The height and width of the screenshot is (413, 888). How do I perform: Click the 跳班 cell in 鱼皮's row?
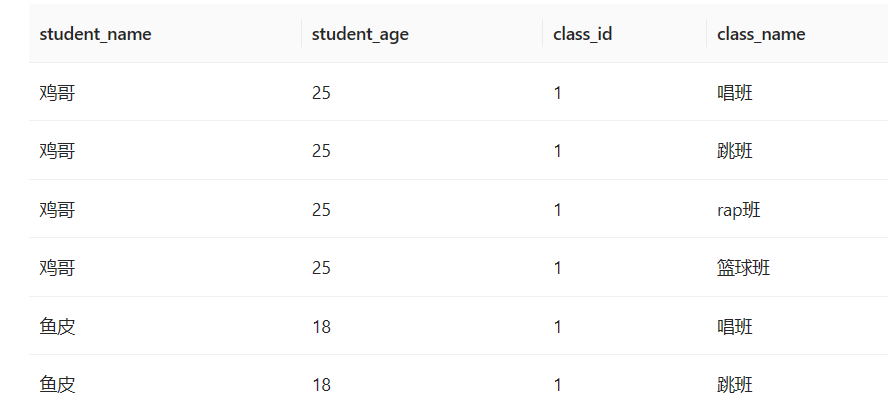click(735, 385)
